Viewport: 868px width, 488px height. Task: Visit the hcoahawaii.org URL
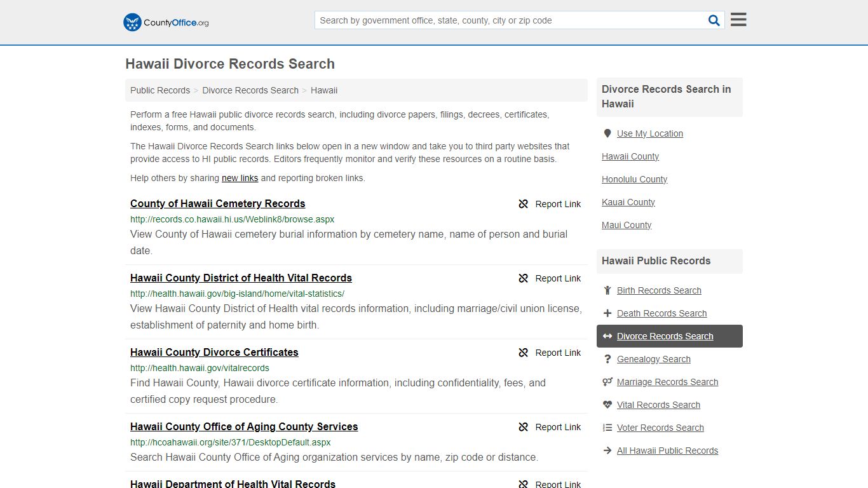[x=231, y=442]
